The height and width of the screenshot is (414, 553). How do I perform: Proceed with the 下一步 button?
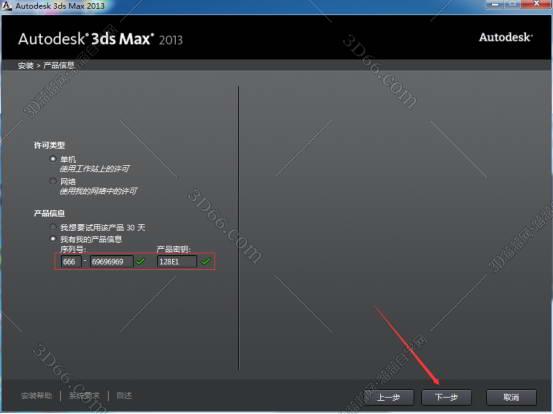(446, 397)
